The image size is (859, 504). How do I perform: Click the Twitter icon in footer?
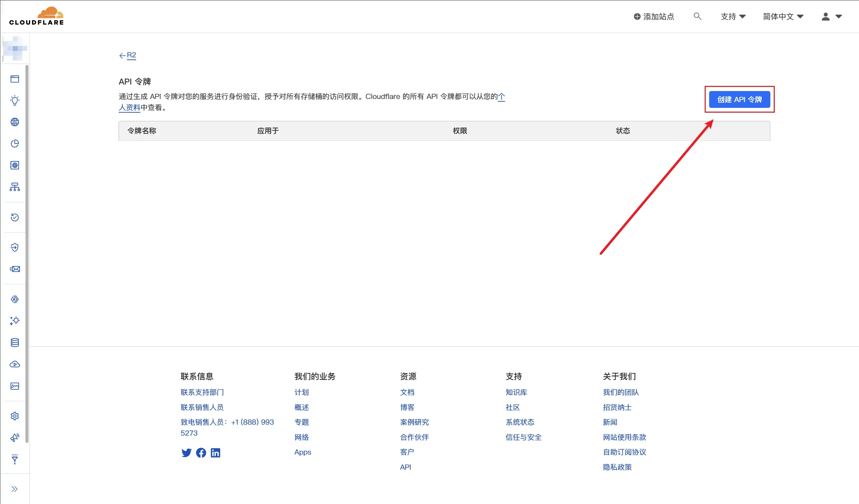point(186,453)
